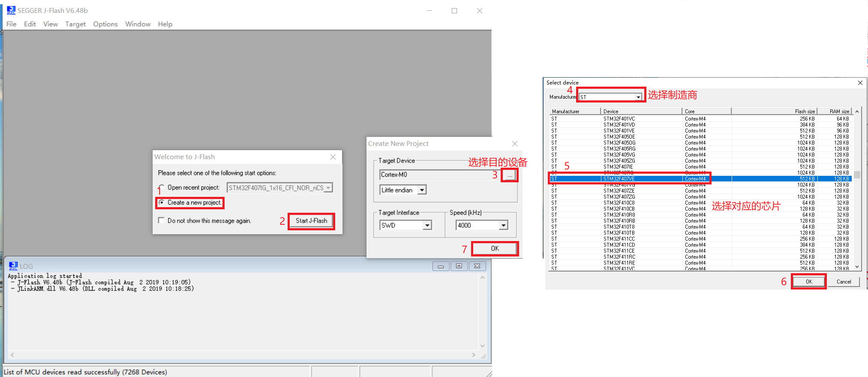Click the LOG scroll-up arrow

pyautogui.click(x=483, y=277)
